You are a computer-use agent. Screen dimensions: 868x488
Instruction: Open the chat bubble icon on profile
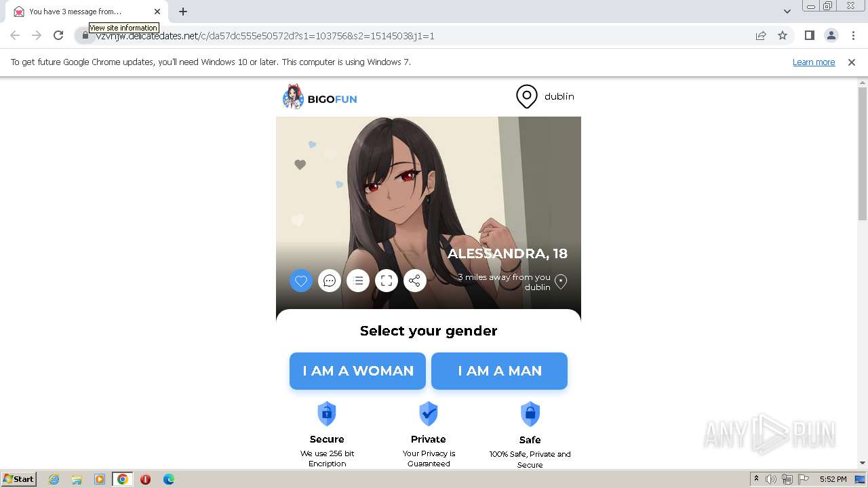point(330,281)
